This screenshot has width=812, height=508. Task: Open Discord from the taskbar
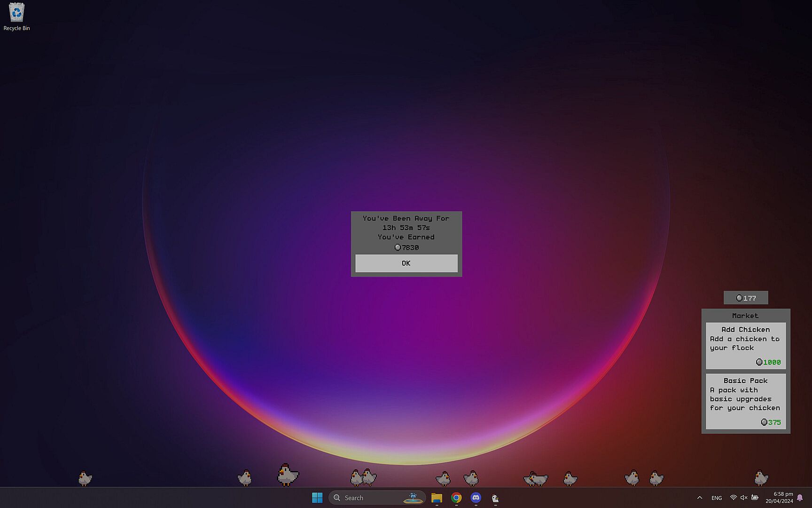click(x=476, y=498)
